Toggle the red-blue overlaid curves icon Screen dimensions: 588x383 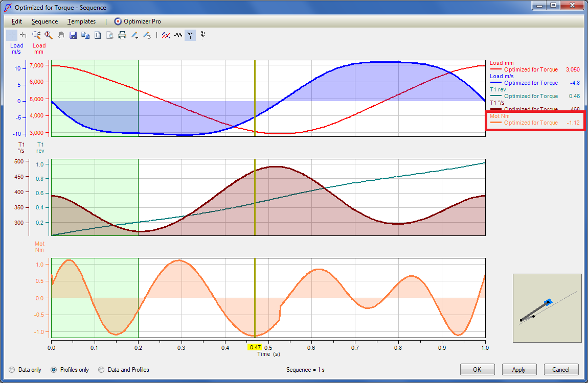166,35
